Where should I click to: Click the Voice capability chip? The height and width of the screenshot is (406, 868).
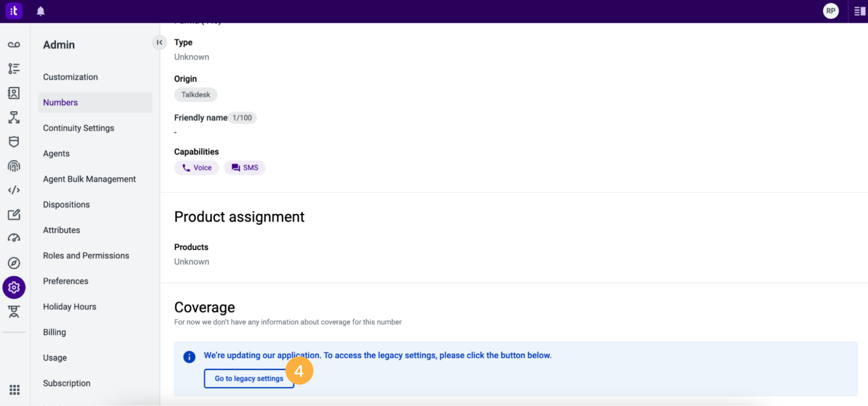[x=196, y=168]
